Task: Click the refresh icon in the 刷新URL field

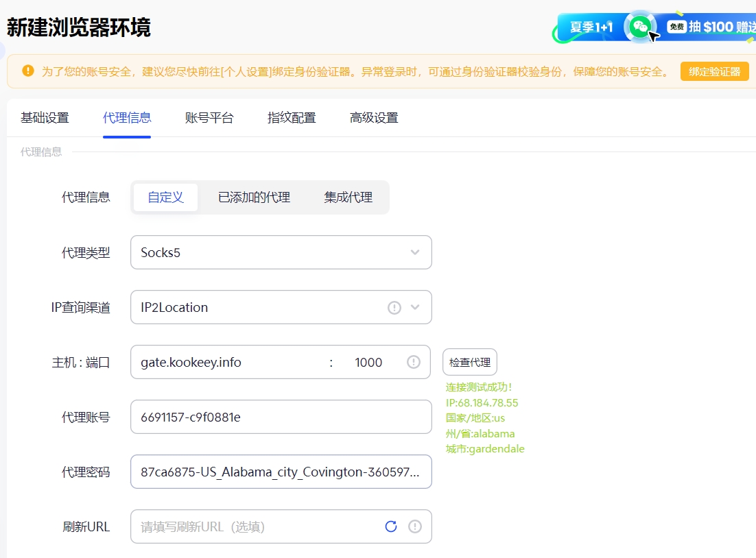Action: click(x=391, y=526)
